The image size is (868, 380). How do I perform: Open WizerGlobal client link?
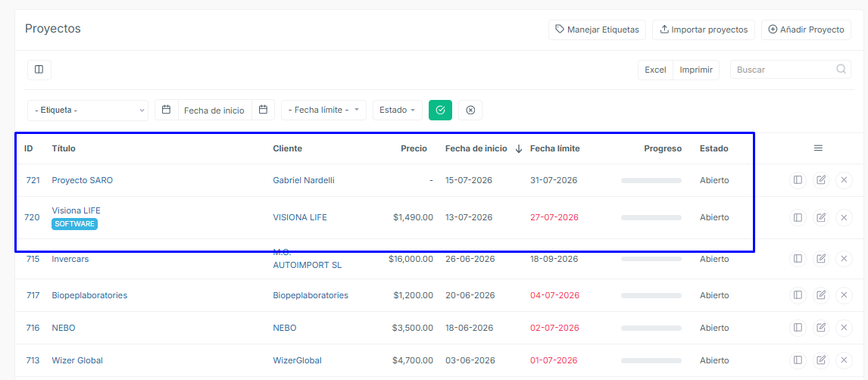click(297, 360)
